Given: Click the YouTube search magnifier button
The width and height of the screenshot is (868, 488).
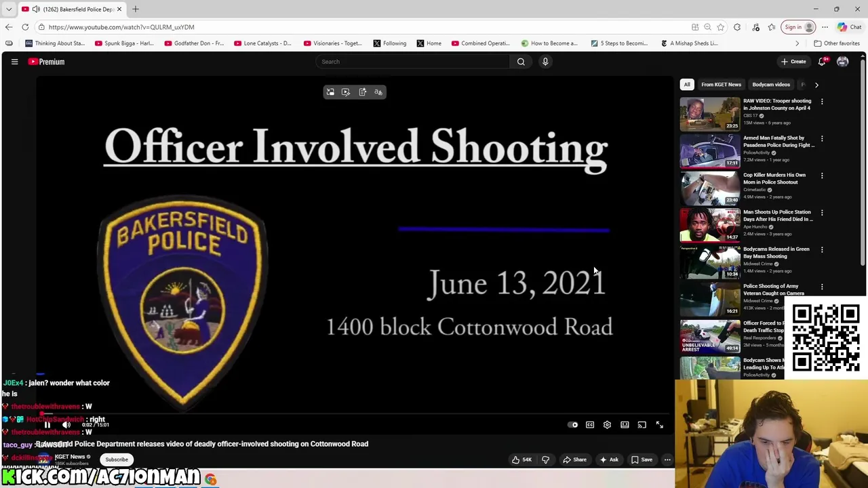Looking at the screenshot, I should coord(521,62).
